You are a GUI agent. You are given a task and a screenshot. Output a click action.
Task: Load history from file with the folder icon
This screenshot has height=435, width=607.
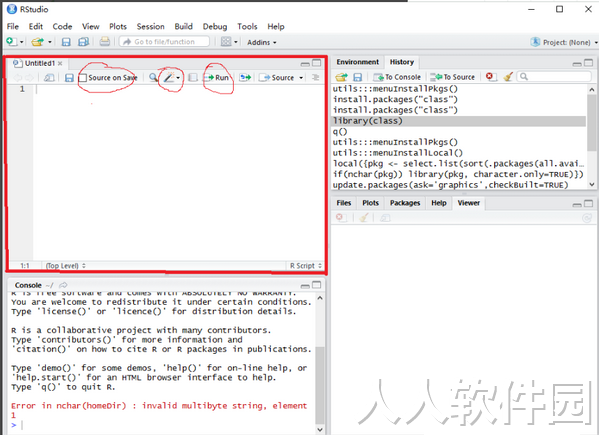341,77
